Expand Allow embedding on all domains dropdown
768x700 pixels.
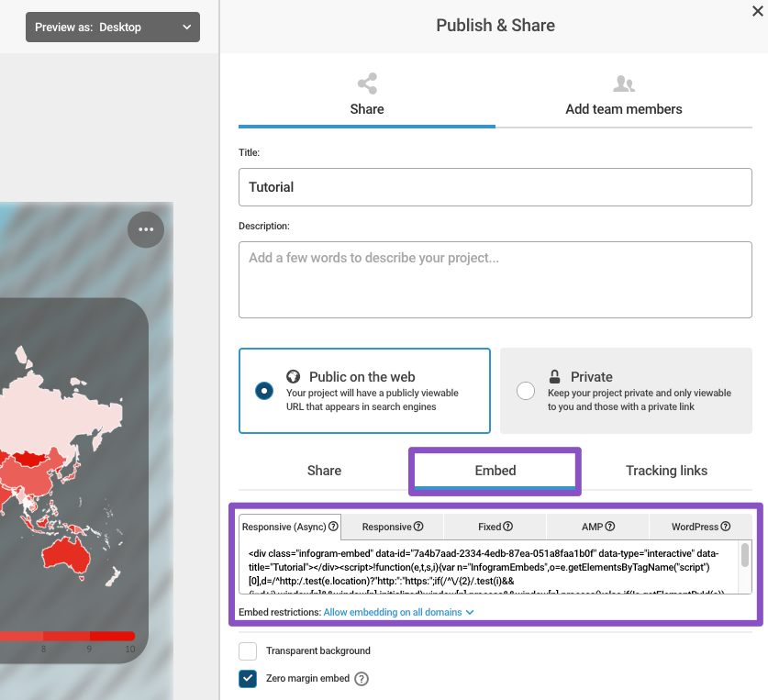[398, 612]
